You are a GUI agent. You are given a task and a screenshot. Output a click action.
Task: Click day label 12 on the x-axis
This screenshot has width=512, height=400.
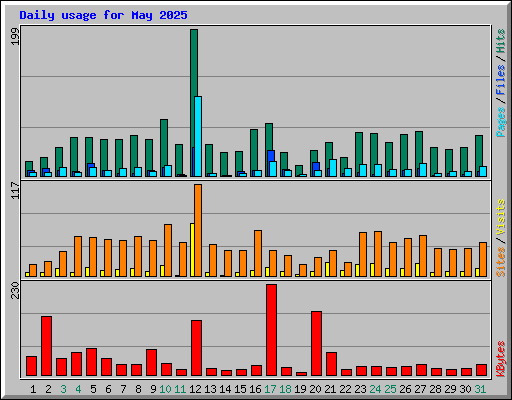195,389
